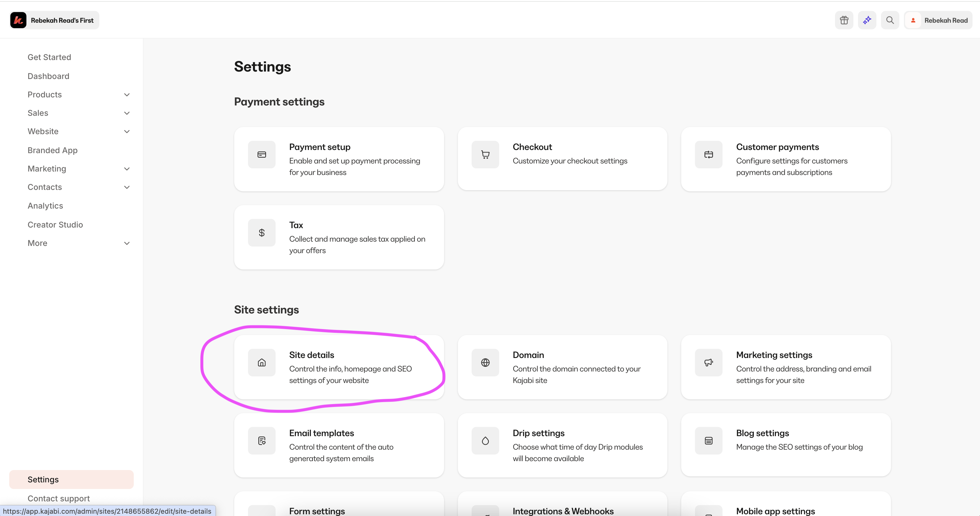This screenshot has height=516, width=980.
Task: Open the Tax settings card title
Action: point(296,225)
